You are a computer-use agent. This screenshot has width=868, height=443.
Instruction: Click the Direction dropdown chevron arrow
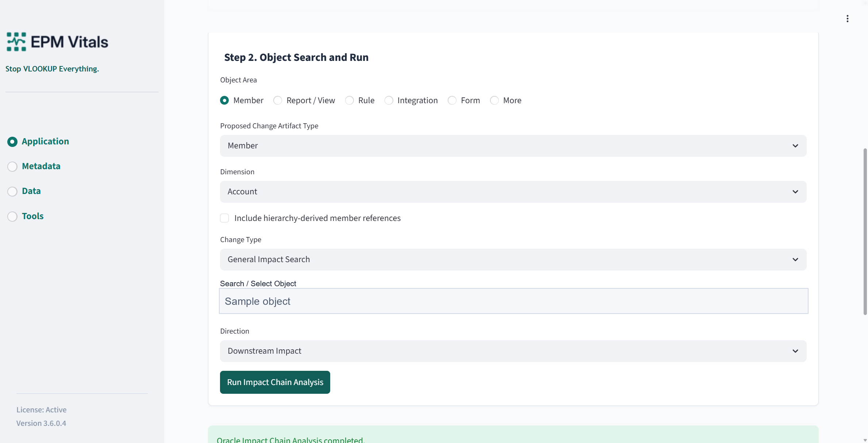tap(795, 351)
